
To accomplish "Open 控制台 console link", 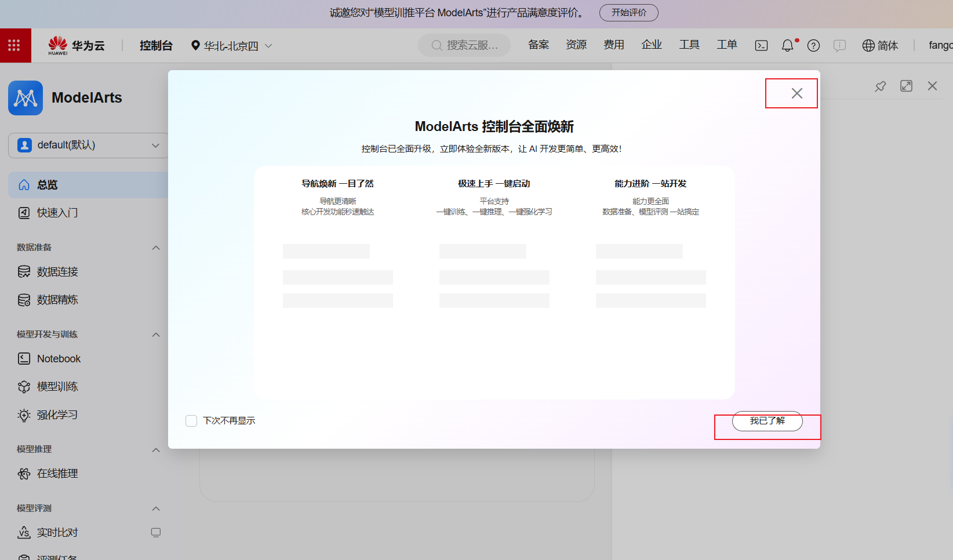I will click(156, 45).
